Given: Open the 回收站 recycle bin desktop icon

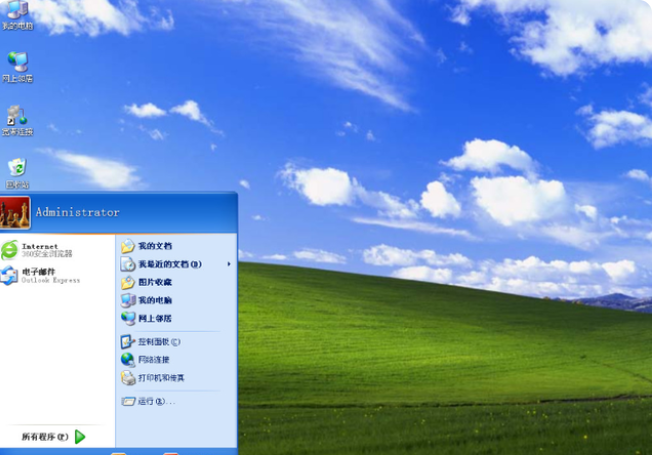Looking at the screenshot, I should click(17, 173).
